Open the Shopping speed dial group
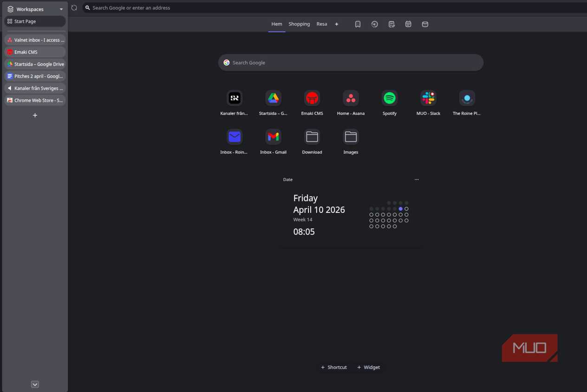 (299, 24)
